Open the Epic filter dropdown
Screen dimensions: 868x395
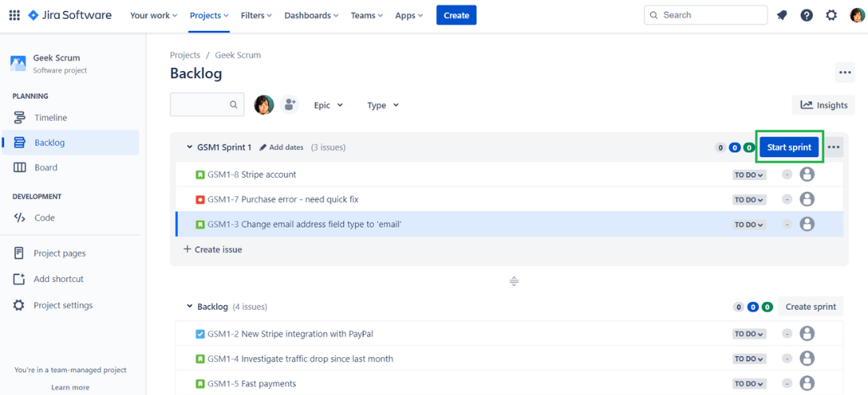[x=328, y=105]
